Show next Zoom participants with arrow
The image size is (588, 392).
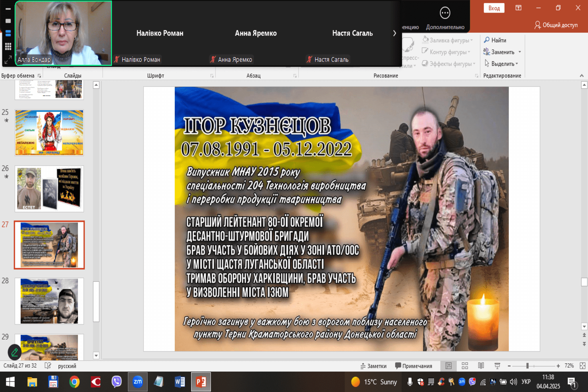point(394,33)
